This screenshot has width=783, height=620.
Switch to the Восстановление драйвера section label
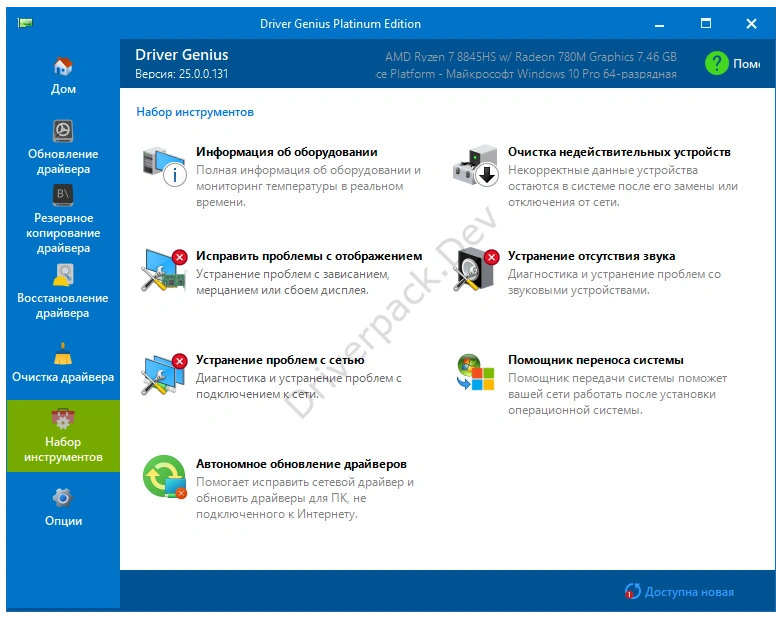point(62,306)
